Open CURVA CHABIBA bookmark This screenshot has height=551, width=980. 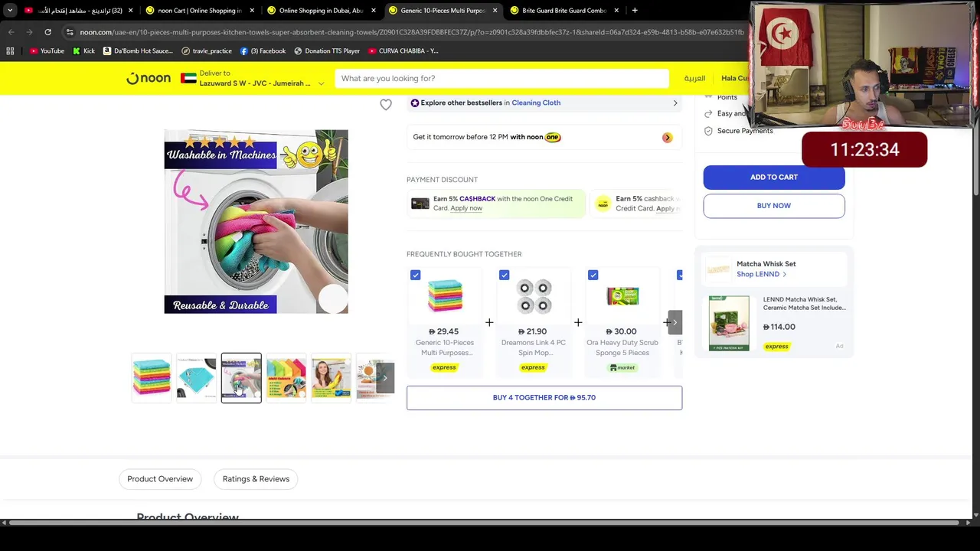(403, 51)
